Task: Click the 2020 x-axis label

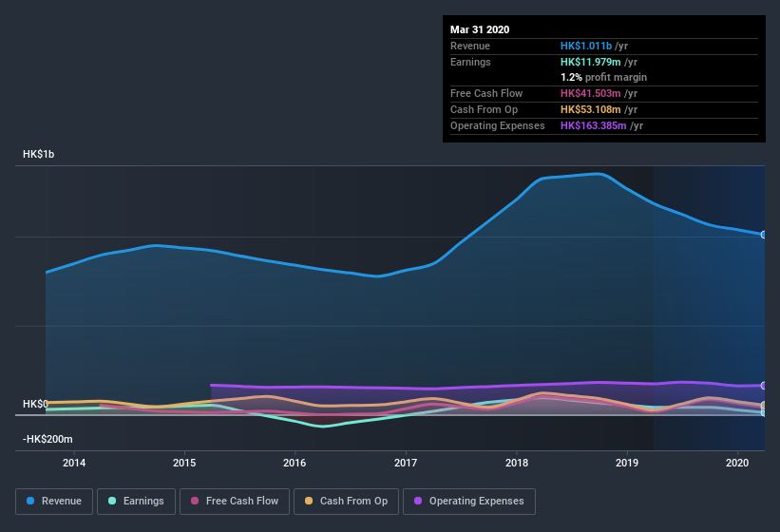Action: (737, 463)
